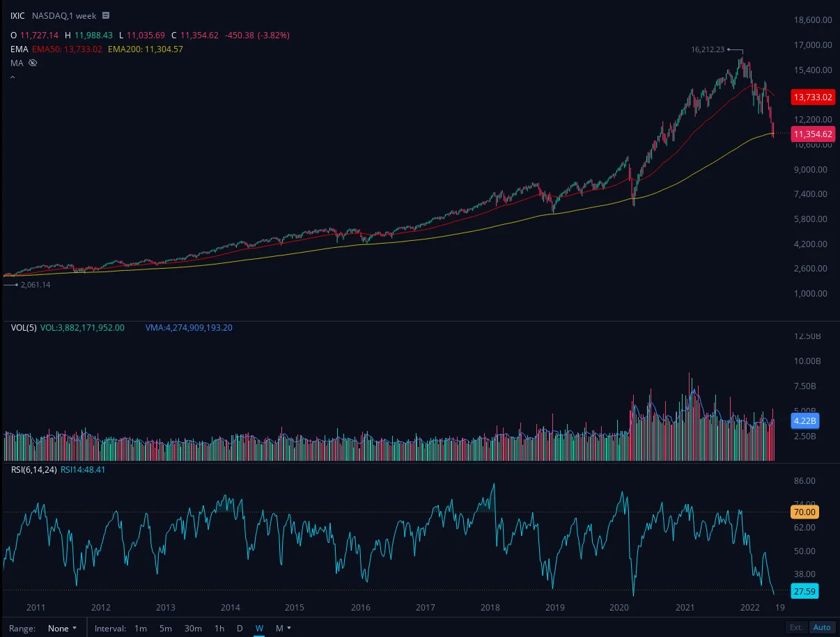Select the daily D interval

point(240,628)
